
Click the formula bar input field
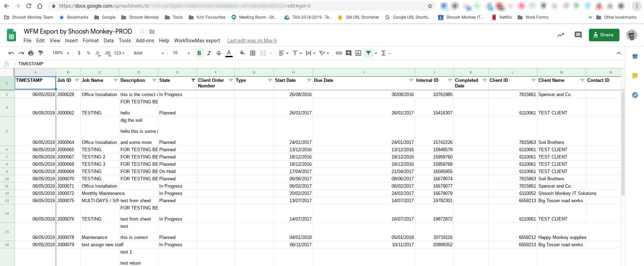click(312, 64)
